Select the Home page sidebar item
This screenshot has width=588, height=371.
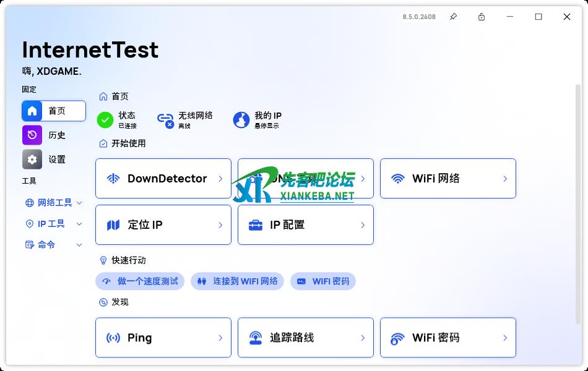54,111
